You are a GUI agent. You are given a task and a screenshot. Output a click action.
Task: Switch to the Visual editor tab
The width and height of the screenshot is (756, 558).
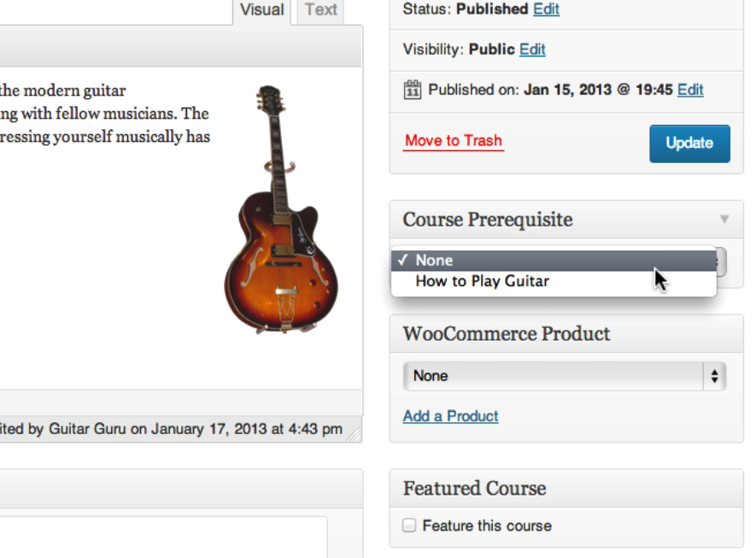261,10
